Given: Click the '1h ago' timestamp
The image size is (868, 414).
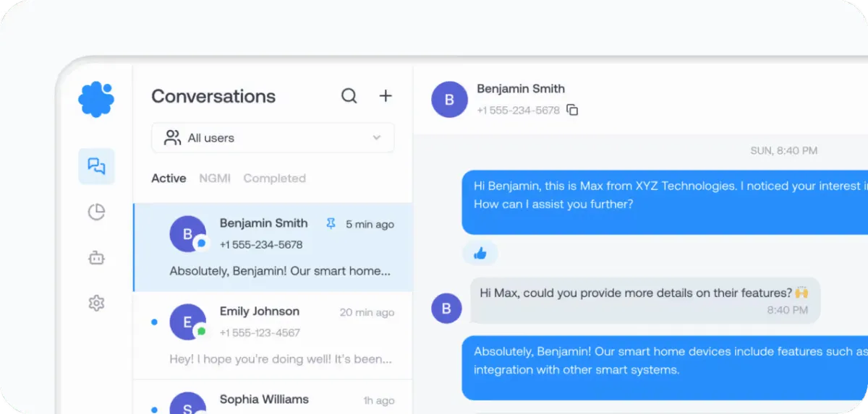Looking at the screenshot, I should pos(379,400).
